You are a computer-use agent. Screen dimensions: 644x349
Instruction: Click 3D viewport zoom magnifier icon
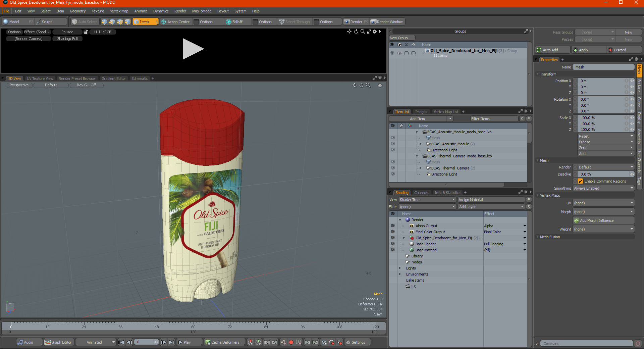click(x=368, y=85)
